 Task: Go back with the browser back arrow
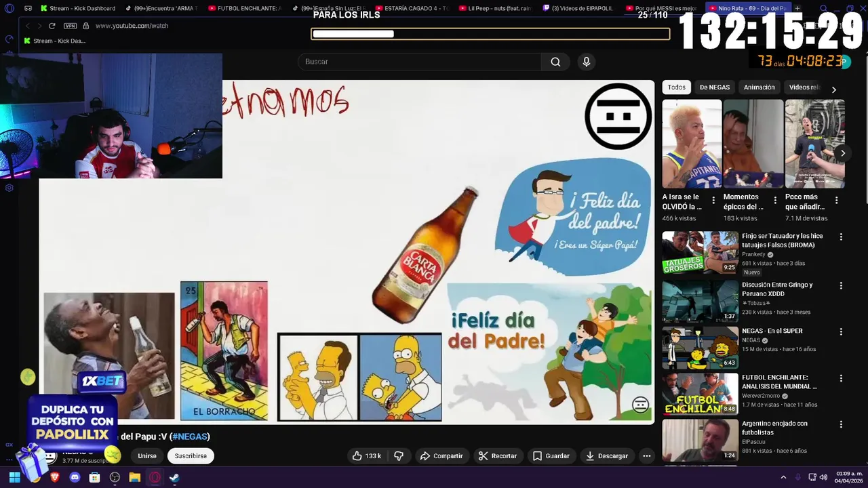[x=27, y=26]
